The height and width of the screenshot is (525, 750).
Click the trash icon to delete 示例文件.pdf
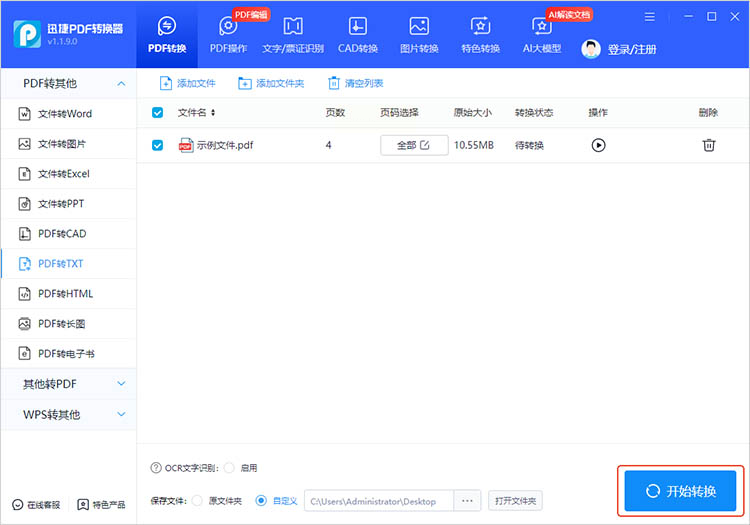(x=708, y=145)
